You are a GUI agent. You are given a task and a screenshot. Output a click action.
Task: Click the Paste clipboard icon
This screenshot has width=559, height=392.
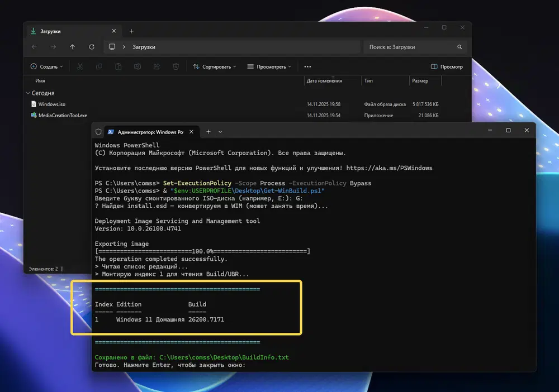(x=119, y=66)
